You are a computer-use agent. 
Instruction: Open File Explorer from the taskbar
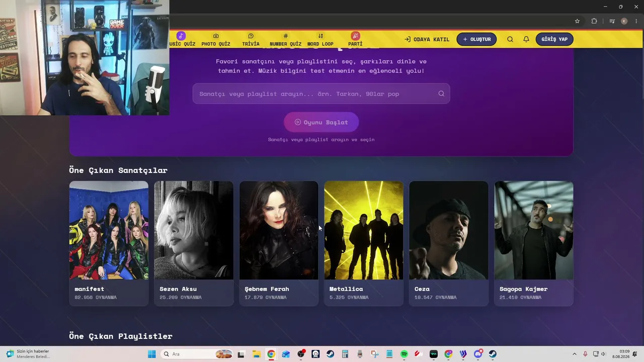[256, 354]
